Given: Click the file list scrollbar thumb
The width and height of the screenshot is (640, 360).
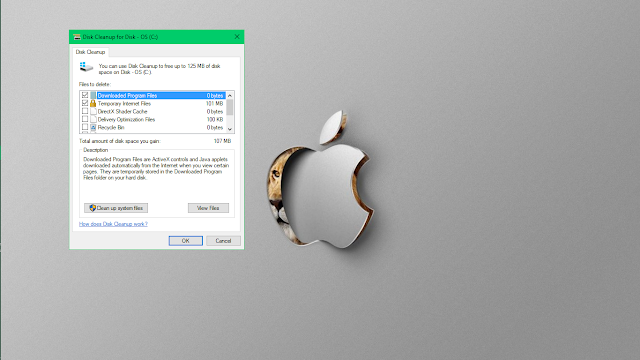Looking at the screenshot, I should point(230,107).
